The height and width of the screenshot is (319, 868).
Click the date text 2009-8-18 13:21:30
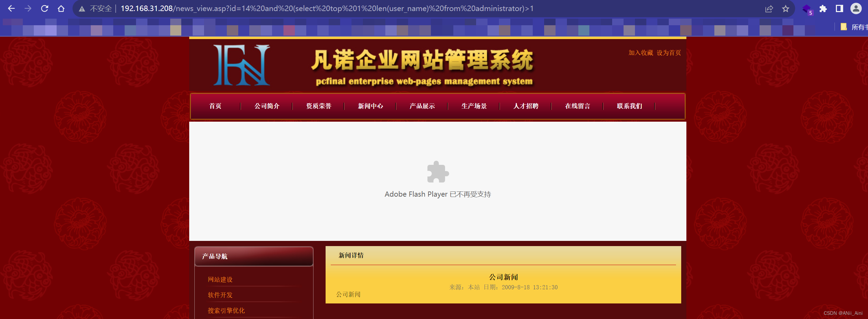coord(530,287)
